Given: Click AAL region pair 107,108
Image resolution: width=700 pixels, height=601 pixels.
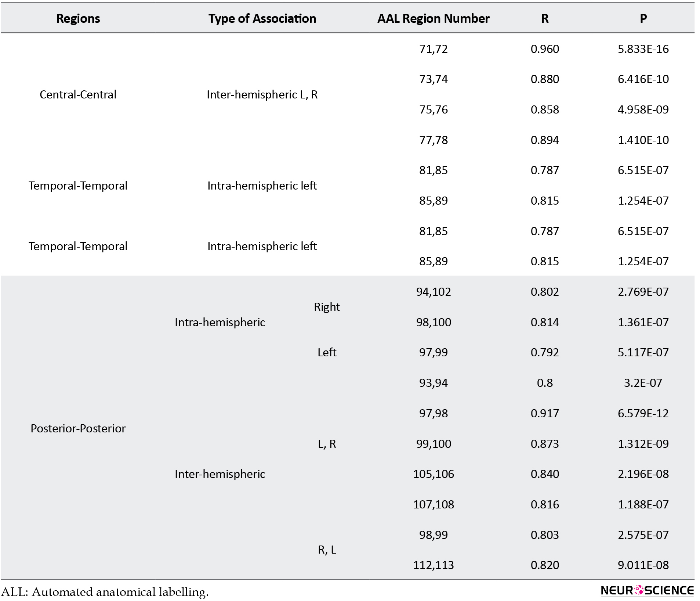Looking at the screenshot, I should (433, 504).
